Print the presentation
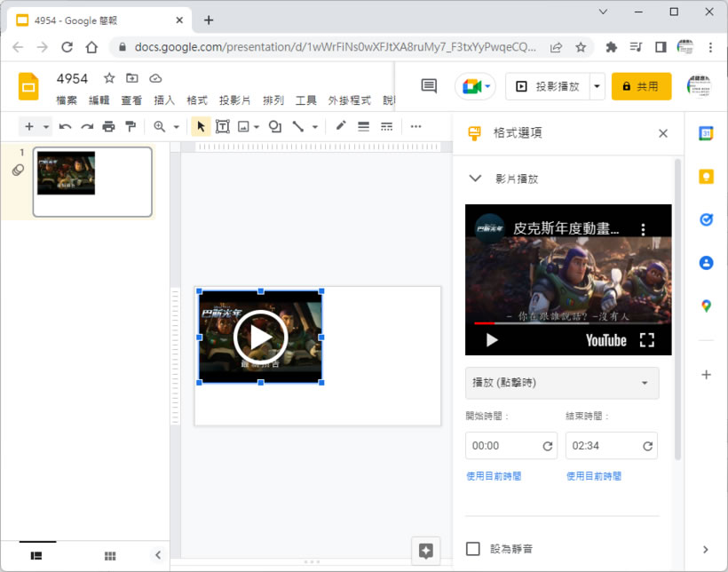This screenshot has height=572, width=728. (108, 126)
